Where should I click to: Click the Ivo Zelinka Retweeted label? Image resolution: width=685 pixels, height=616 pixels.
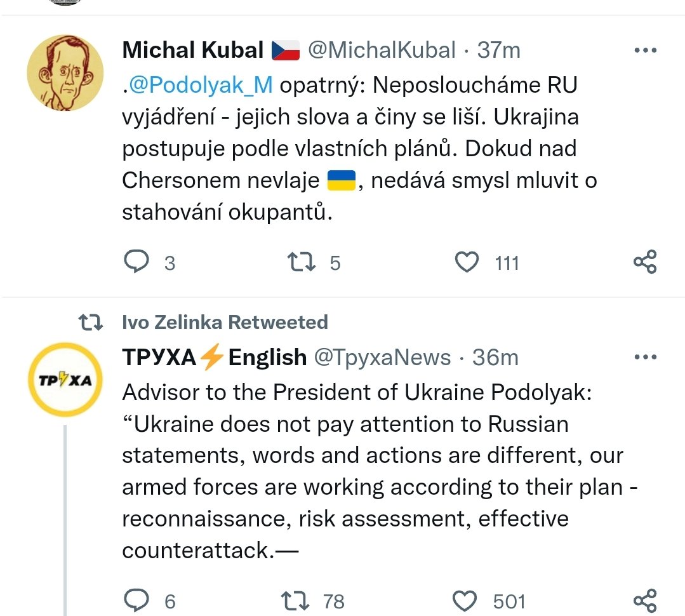pyautogui.click(x=225, y=322)
